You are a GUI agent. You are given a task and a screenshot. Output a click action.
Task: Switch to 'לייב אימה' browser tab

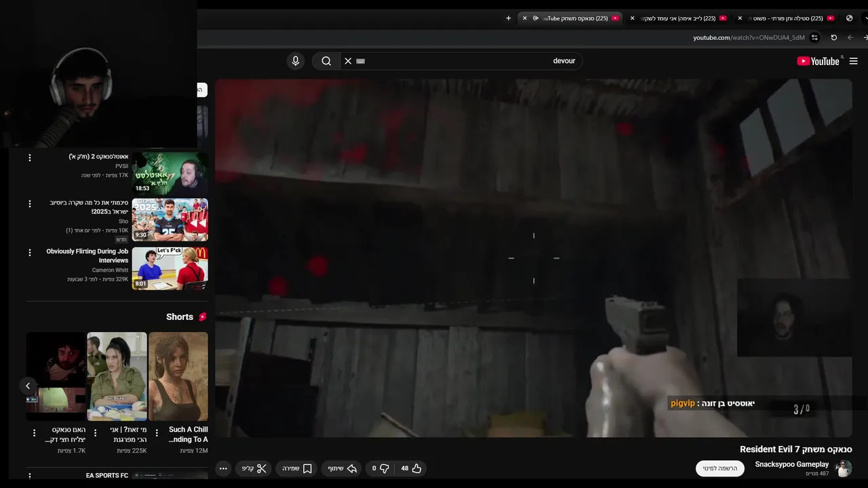click(678, 18)
